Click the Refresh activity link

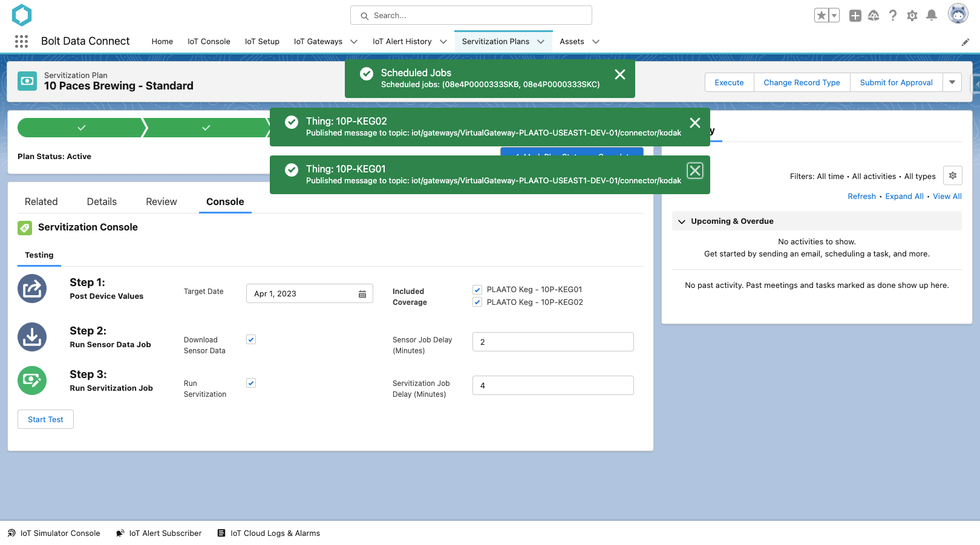862,197
